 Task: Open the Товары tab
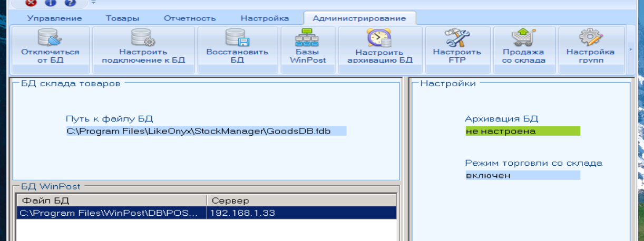click(122, 18)
